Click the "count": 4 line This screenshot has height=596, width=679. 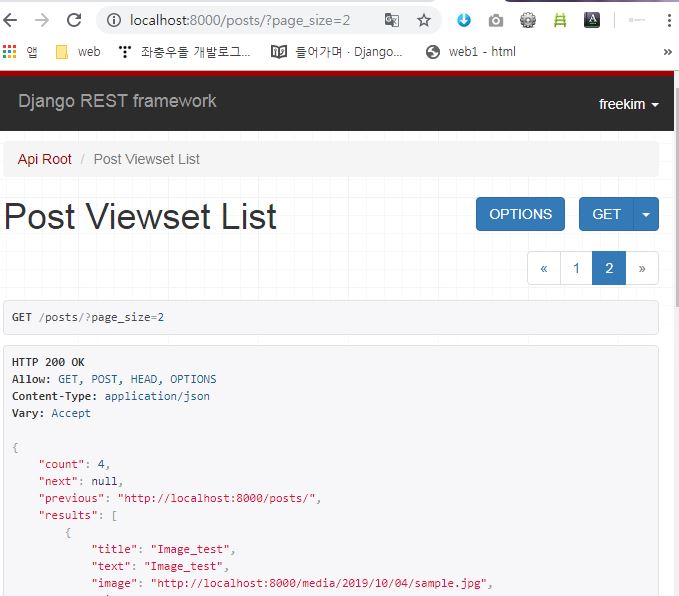pyautogui.click(x=74, y=464)
